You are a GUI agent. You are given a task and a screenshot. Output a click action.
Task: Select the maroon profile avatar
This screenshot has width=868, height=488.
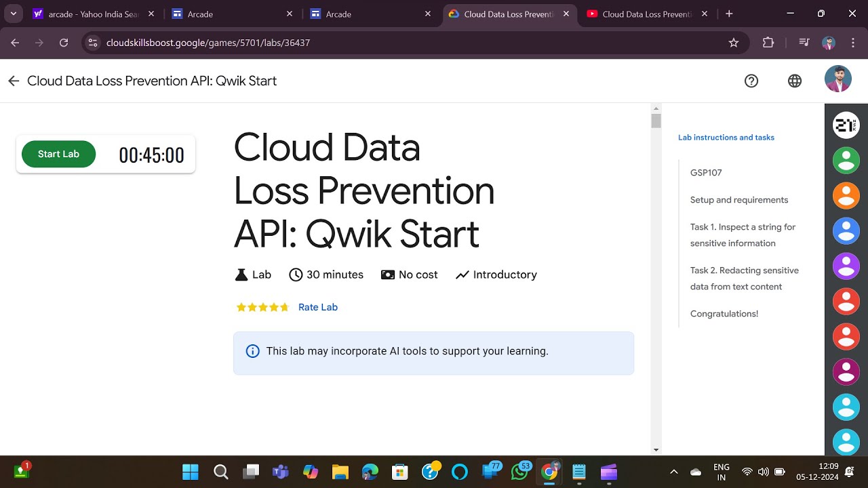(x=846, y=371)
